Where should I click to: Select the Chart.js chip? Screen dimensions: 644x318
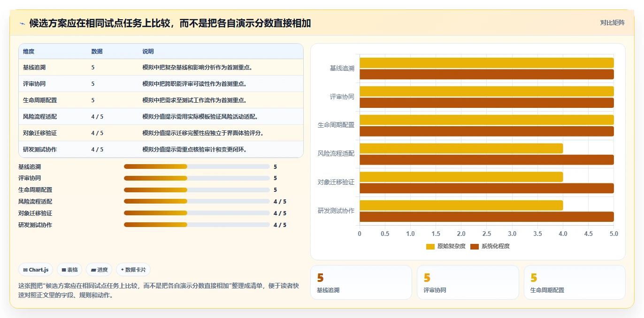click(x=36, y=270)
